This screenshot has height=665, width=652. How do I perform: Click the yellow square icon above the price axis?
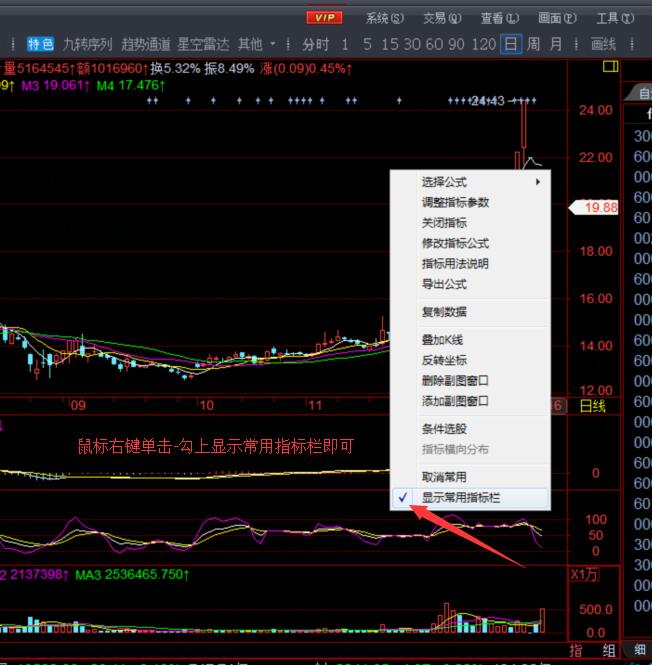[611, 67]
